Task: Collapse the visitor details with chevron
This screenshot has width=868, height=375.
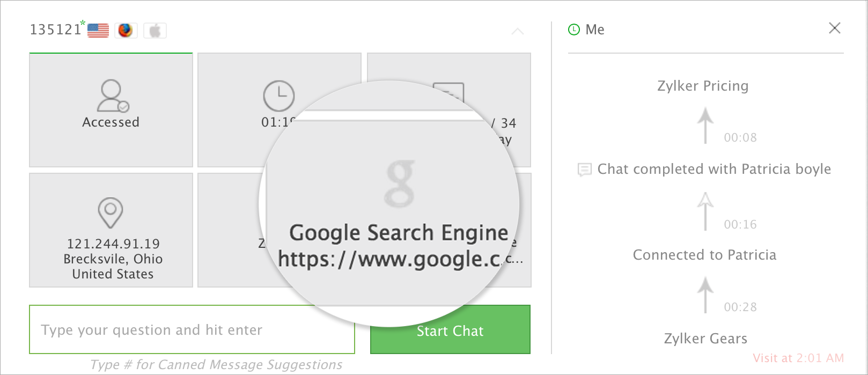Action: pos(518,31)
